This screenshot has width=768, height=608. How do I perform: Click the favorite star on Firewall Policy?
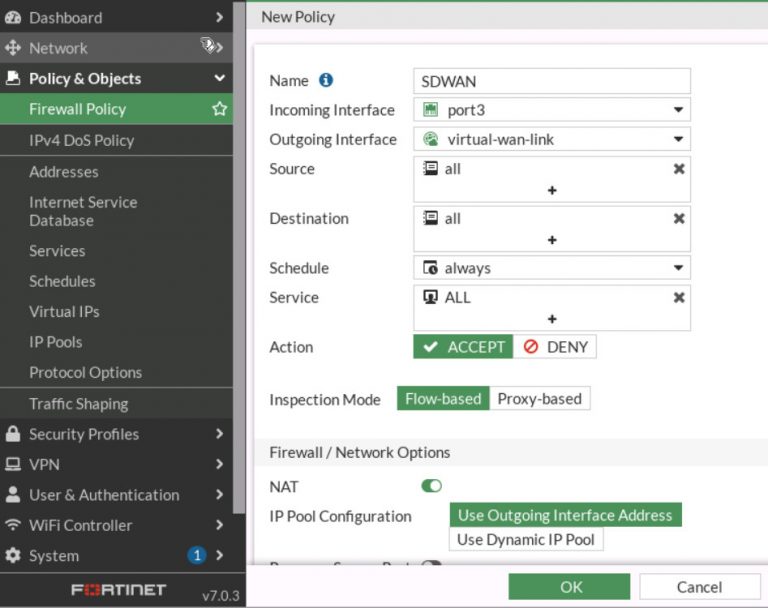coord(220,109)
